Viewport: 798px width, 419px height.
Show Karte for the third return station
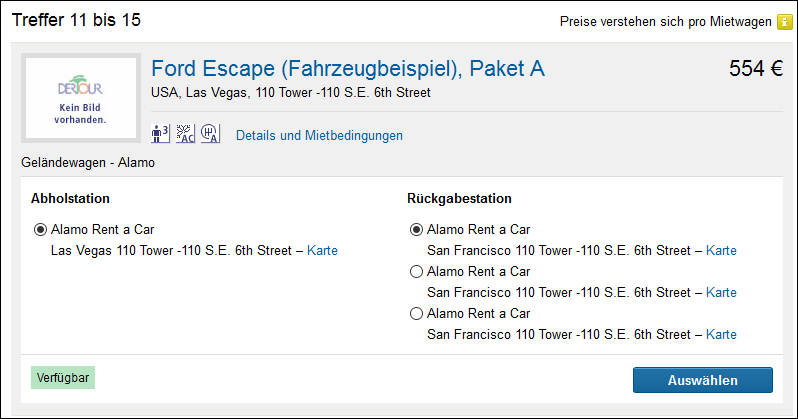721,334
